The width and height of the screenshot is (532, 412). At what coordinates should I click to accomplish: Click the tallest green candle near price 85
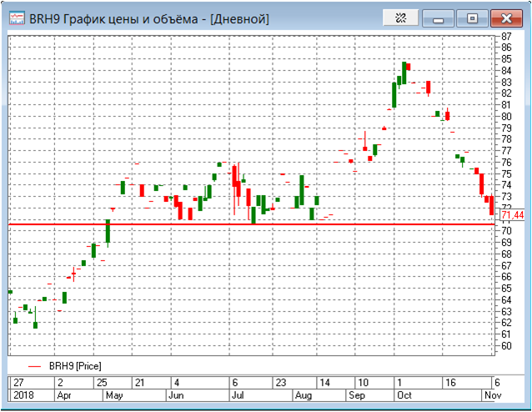click(x=404, y=72)
